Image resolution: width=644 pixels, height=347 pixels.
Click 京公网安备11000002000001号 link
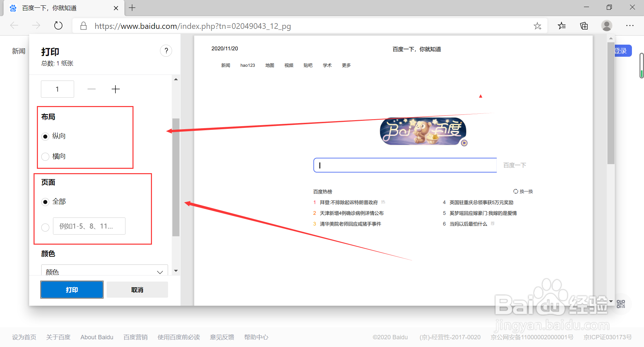532,337
